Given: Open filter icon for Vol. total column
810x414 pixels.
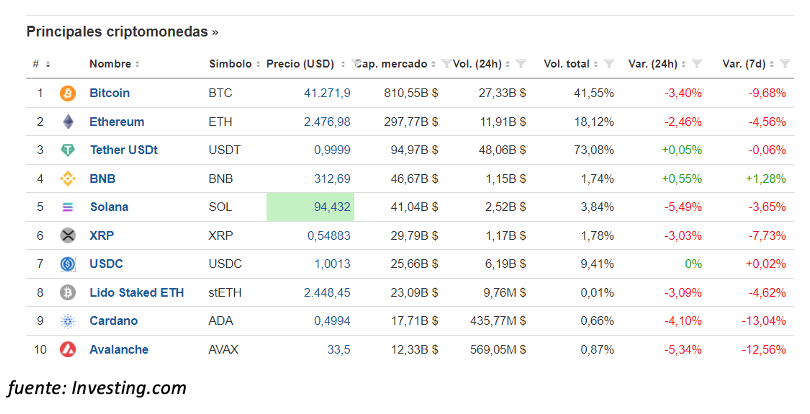Looking at the screenshot, I should tap(609, 64).
